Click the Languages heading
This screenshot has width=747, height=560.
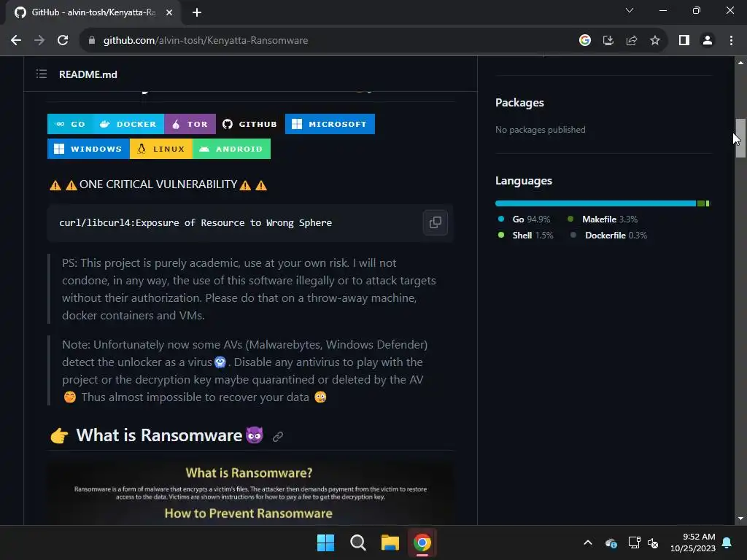[524, 181]
